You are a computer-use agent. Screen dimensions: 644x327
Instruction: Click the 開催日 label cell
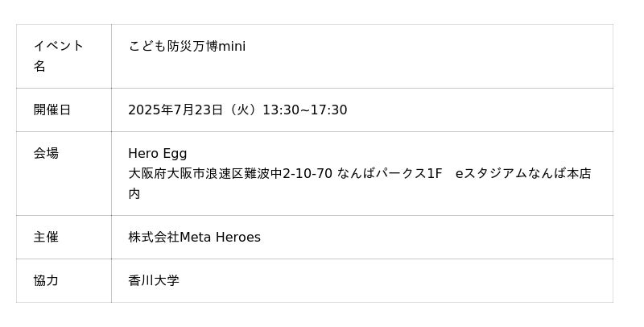coord(64,110)
